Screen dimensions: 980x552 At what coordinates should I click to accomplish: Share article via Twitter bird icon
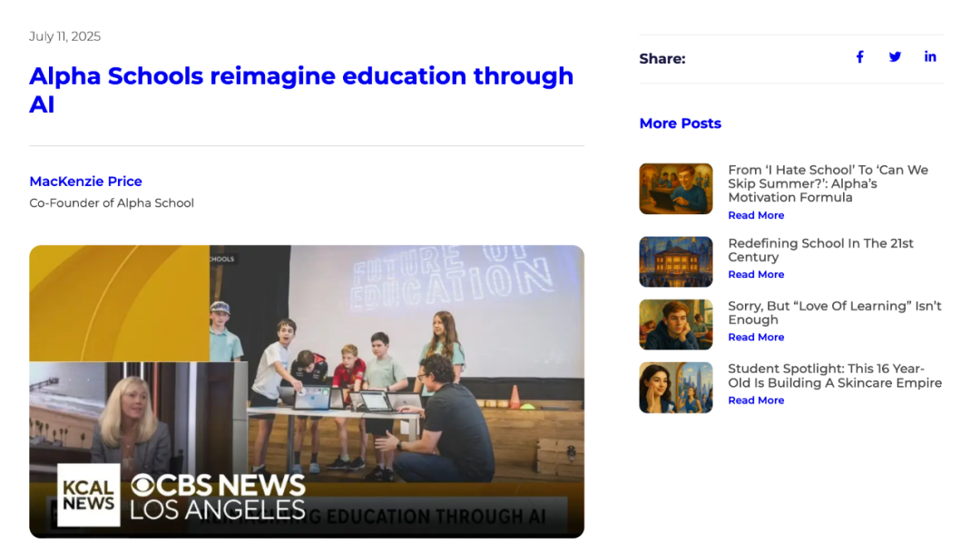click(895, 57)
